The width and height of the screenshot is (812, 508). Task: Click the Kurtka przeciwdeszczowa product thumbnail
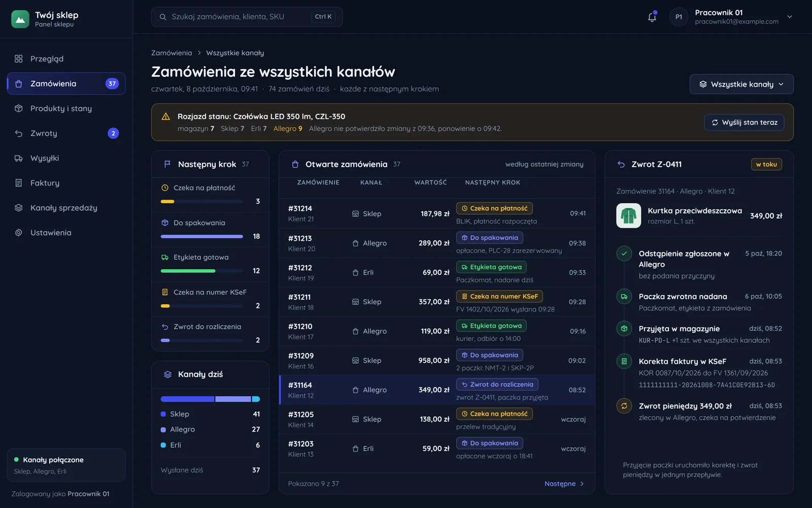[x=628, y=216]
